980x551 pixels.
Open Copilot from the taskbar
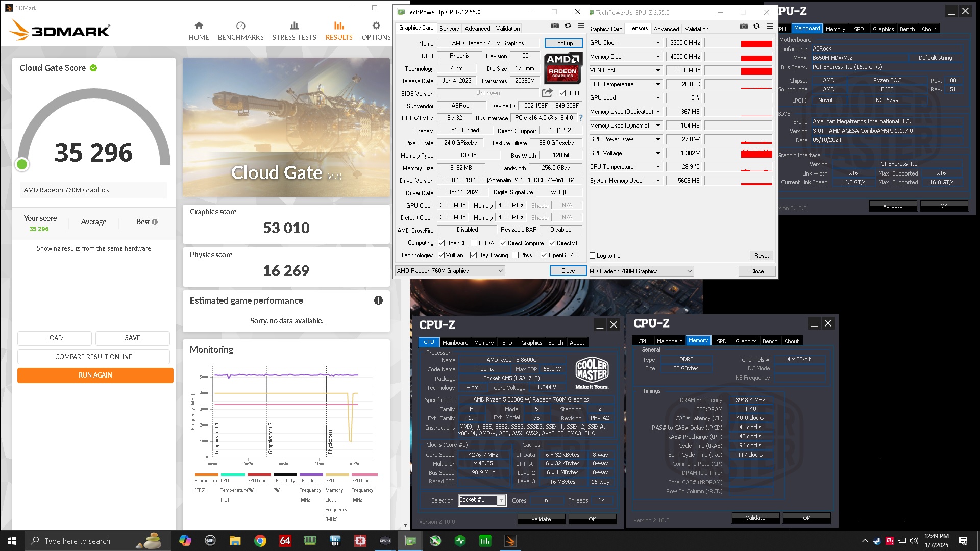(185, 541)
